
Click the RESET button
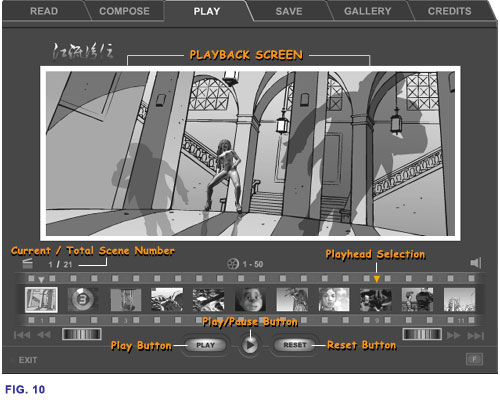295,345
